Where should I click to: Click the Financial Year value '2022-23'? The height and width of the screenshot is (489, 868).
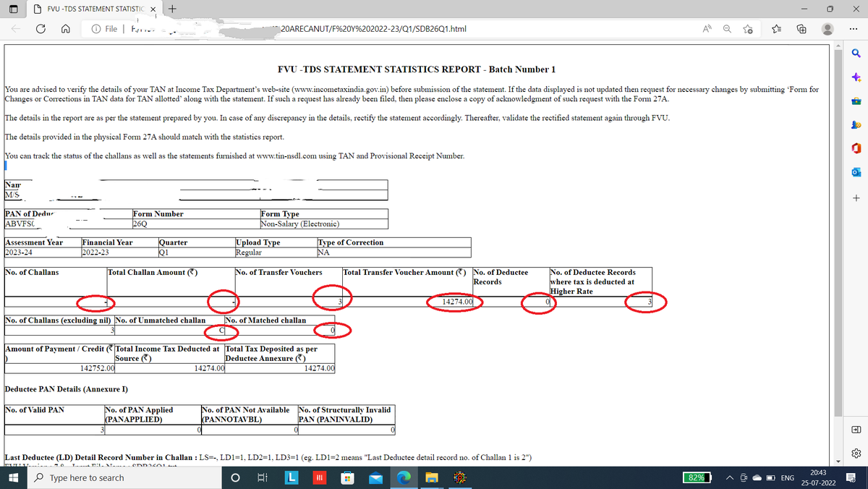[x=96, y=252]
